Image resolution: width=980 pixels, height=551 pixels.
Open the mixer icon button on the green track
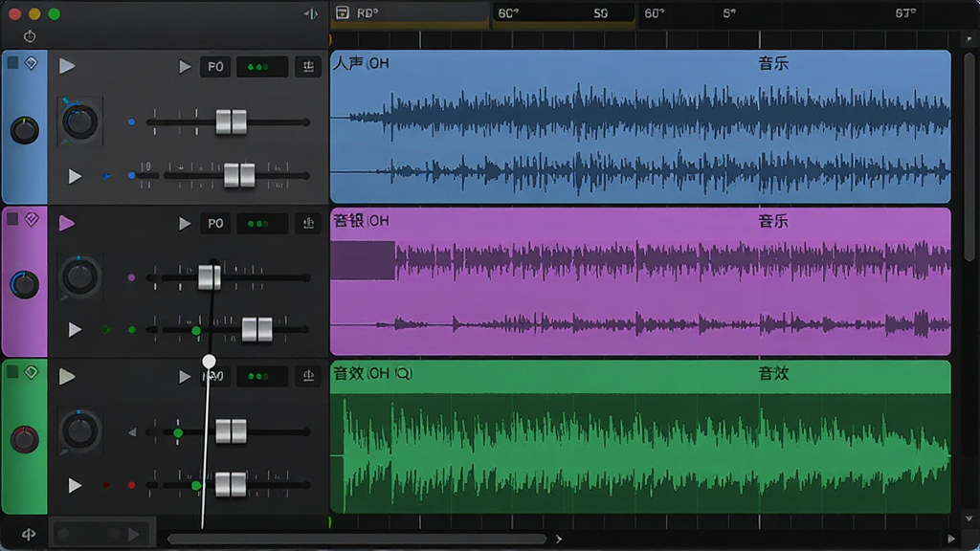(x=308, y=375)
